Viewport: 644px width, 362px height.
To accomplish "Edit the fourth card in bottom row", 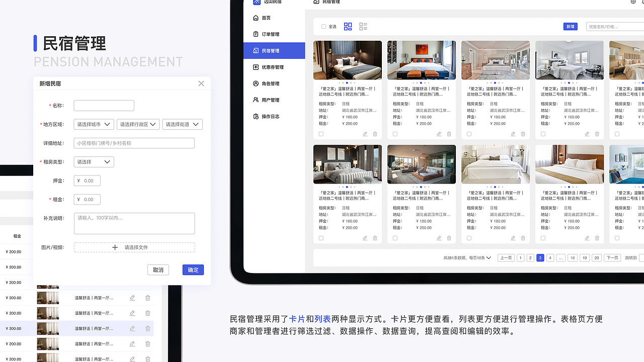I will tap(587, 238).
